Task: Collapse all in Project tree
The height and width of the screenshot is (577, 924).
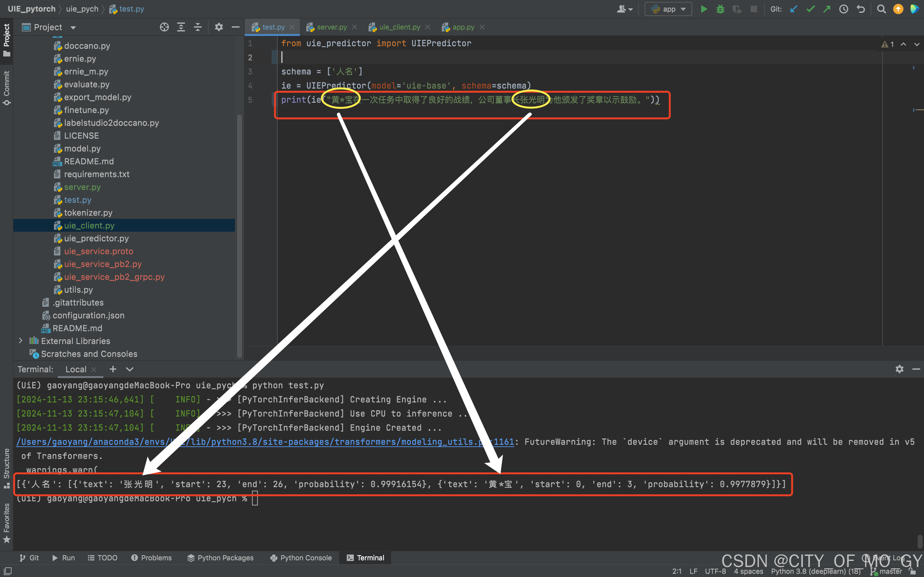Action: (x=198, y=27)
